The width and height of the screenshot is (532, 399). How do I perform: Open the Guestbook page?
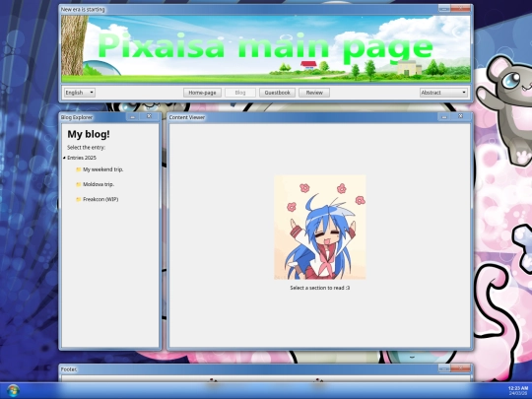click(277, 93)
